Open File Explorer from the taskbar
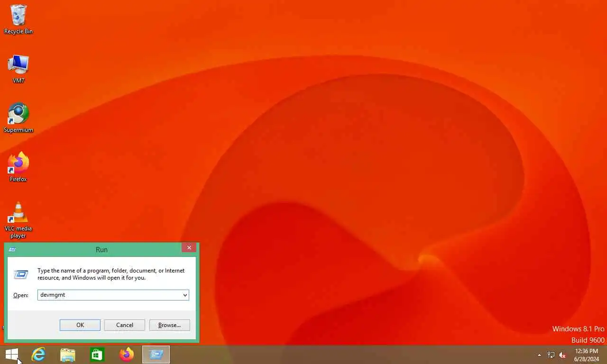 [x=68, y=354]
